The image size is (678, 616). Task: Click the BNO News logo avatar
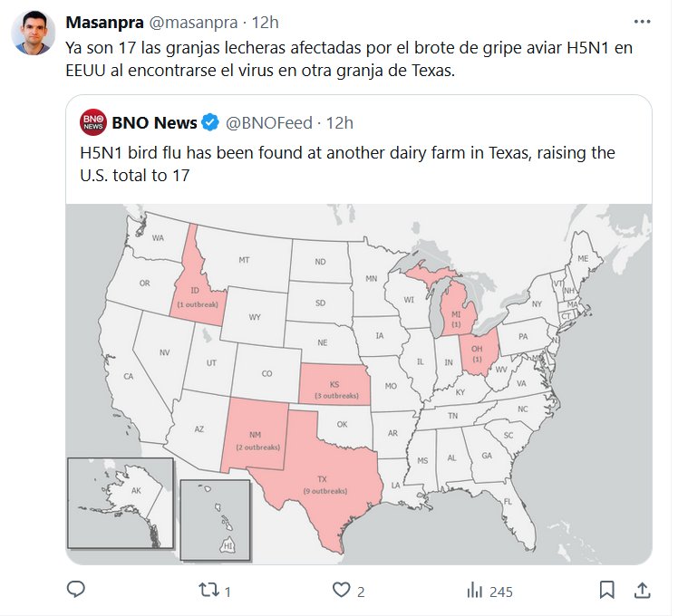tap(92, 122)
